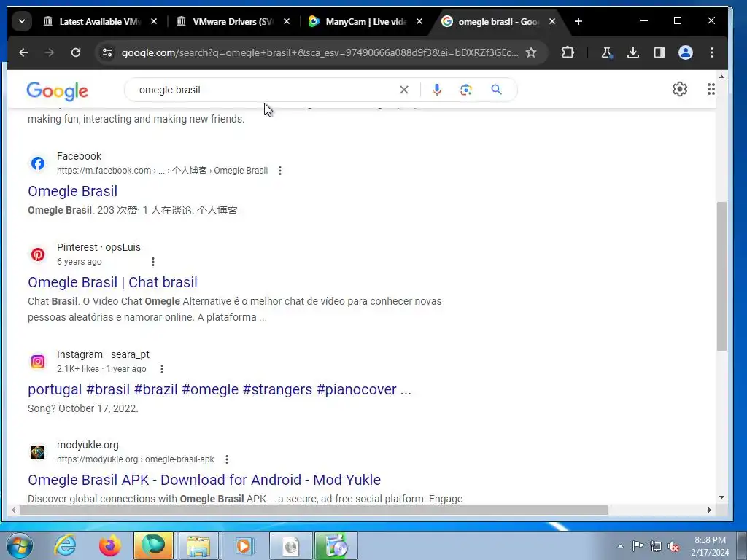
Task: Bookmark this page with the star
Action: coord(531,52)
